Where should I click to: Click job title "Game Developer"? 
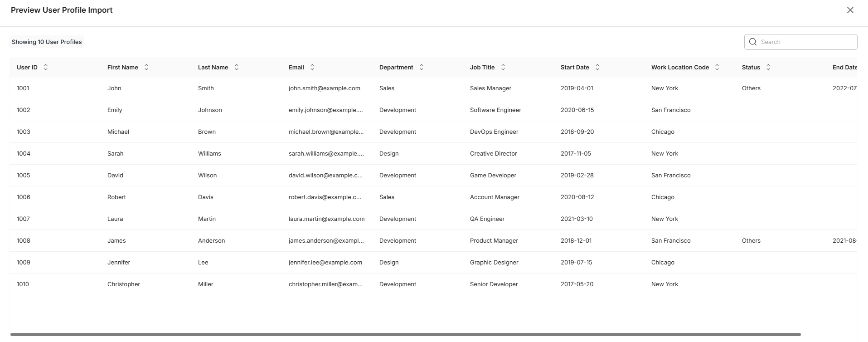(493, 175)
